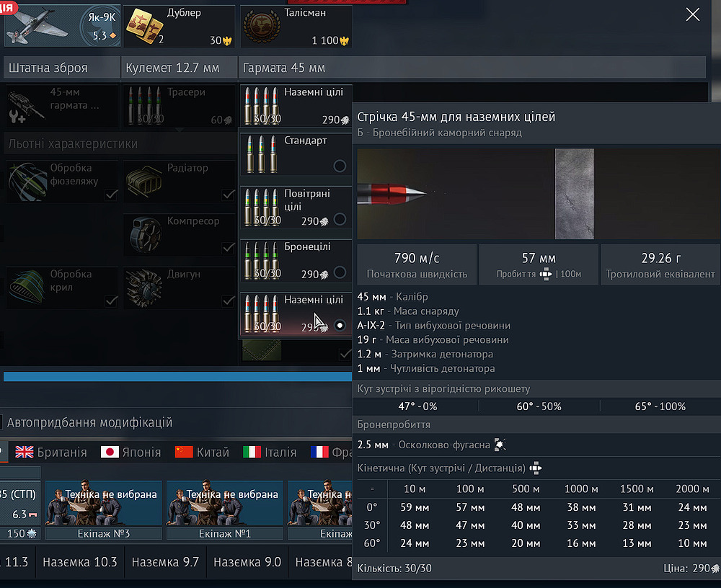This screenshot has height=588, width=721.
Task: Click the A-IX-2 explosive type row
Action: [x=433, y=326]
